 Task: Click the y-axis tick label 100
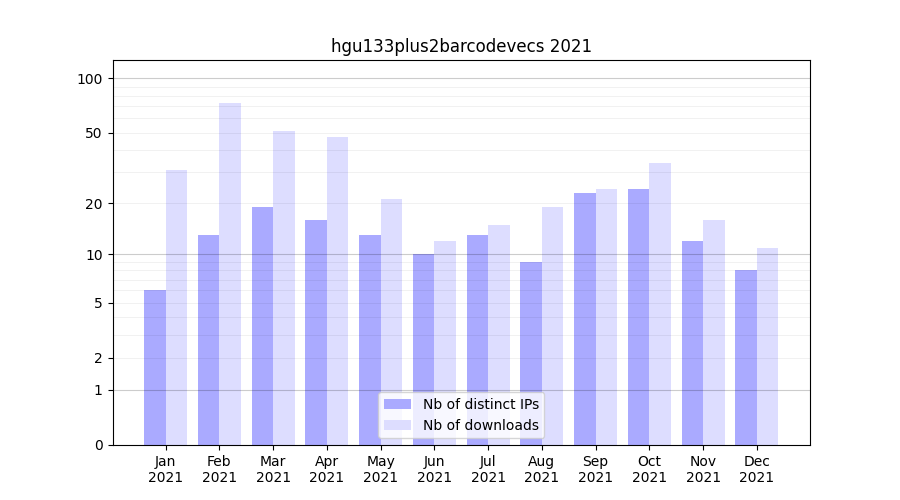(90, 79)
